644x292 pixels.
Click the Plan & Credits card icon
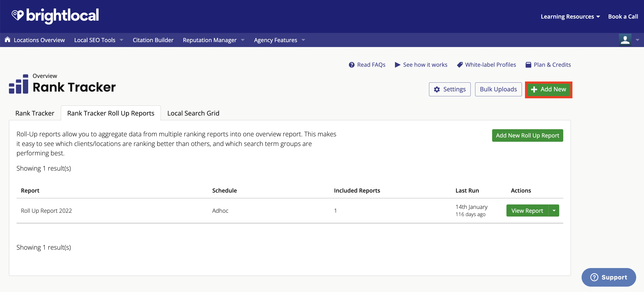coord(528,65)
